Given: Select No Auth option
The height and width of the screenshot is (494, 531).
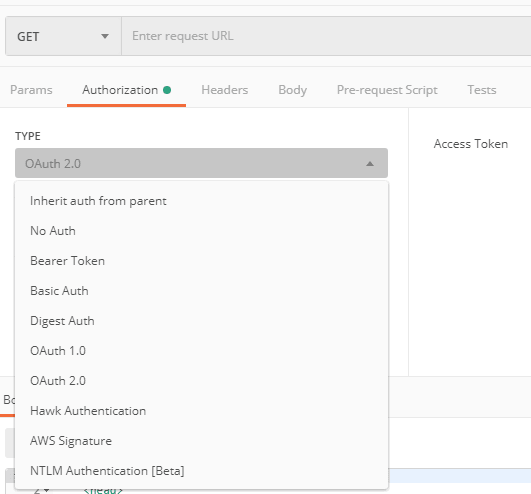Looking at the screenshot, I should click(x=201, y=231).
